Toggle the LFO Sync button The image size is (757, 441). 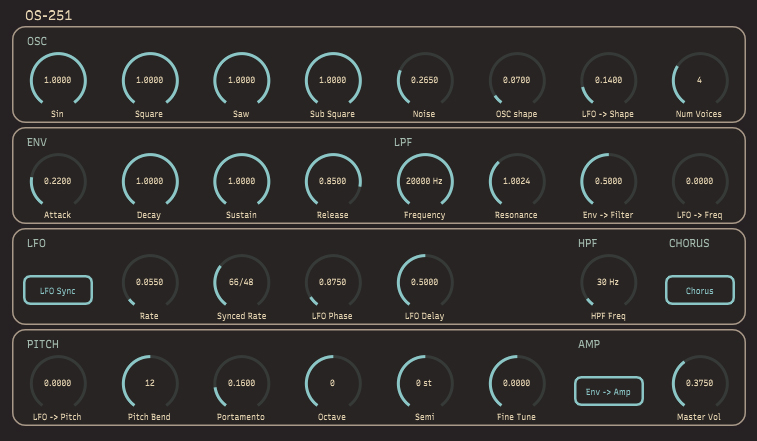[x=58, y=290]
